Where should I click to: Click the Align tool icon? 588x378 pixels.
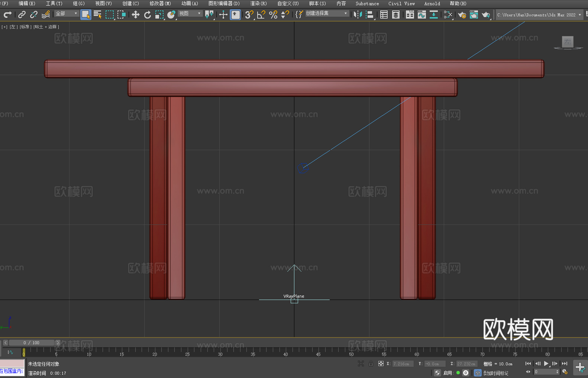click(370, 14)
